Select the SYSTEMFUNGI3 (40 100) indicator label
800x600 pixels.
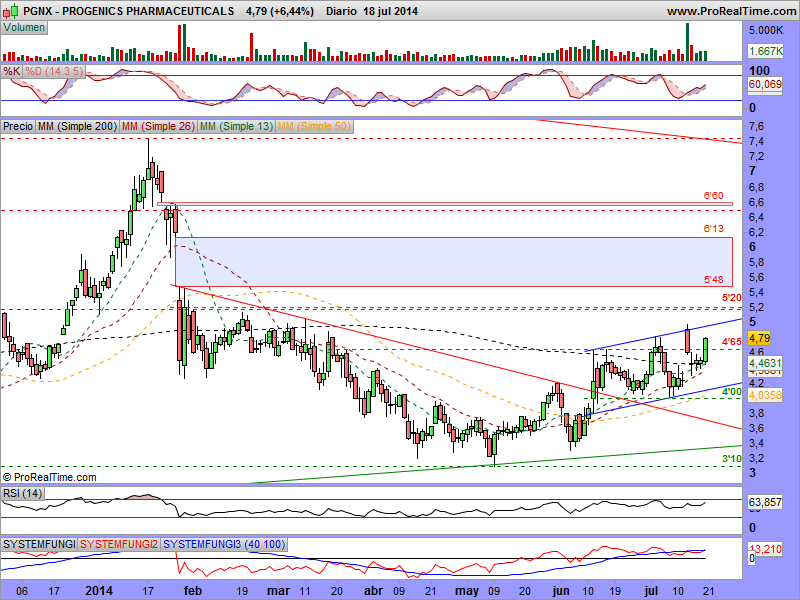pyautogui.click(x=224, y=544)
